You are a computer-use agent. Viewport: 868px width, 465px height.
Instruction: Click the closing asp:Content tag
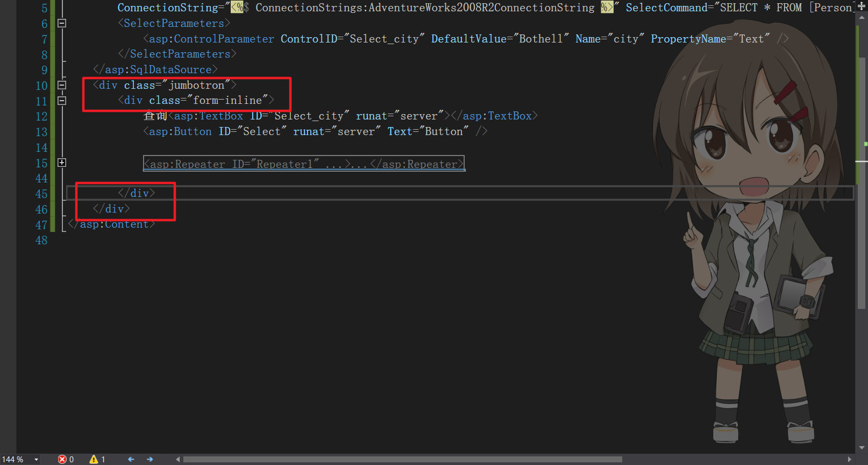(x=111, y=224)
